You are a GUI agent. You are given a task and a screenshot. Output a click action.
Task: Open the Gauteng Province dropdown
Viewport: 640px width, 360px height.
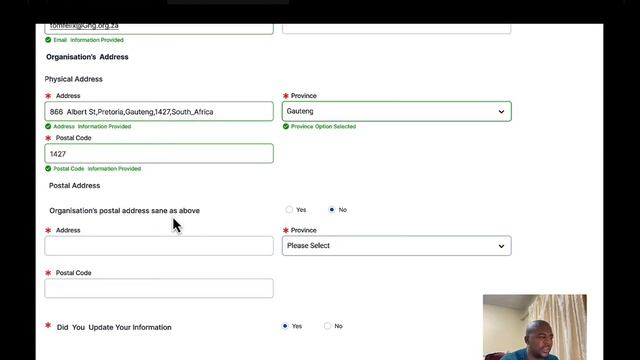coord(396,111)
